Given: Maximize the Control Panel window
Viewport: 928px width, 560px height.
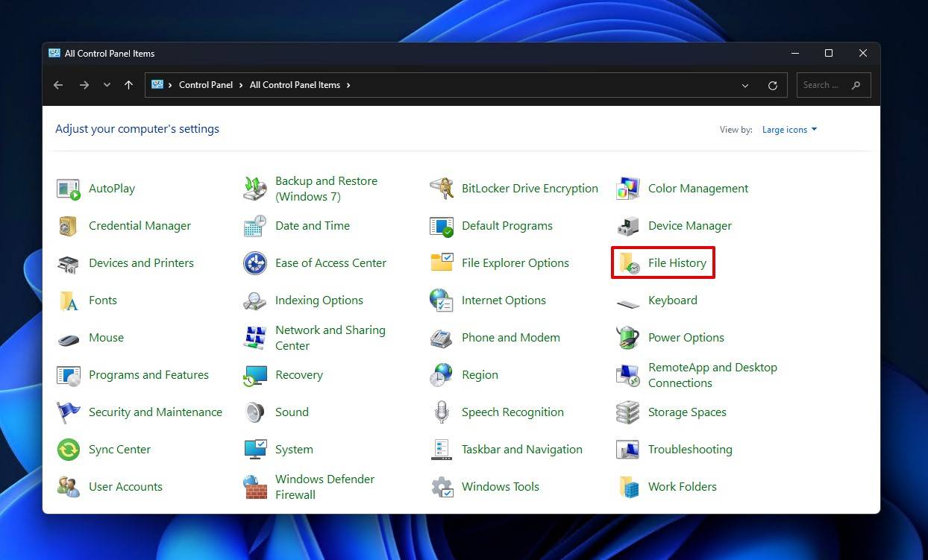Looking at the screenshot, I should [x=829, y=54].
